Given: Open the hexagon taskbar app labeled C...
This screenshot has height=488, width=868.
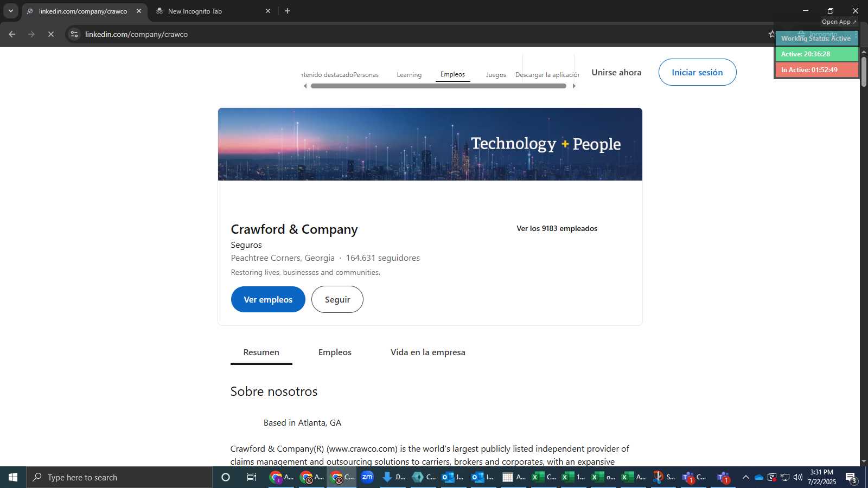Looking at the screenshot, I should pos(424,477).
